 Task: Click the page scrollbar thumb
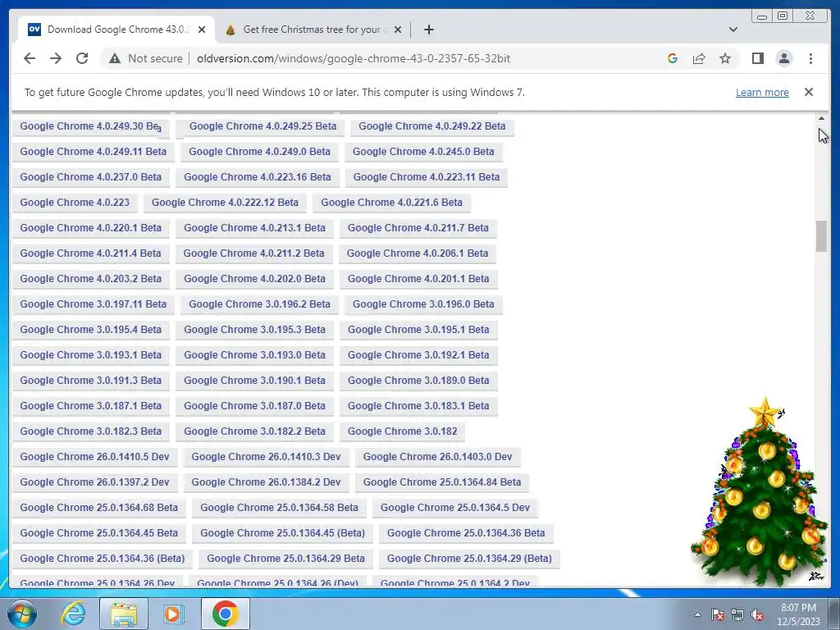pyautogui.click(x=821, y=235)
